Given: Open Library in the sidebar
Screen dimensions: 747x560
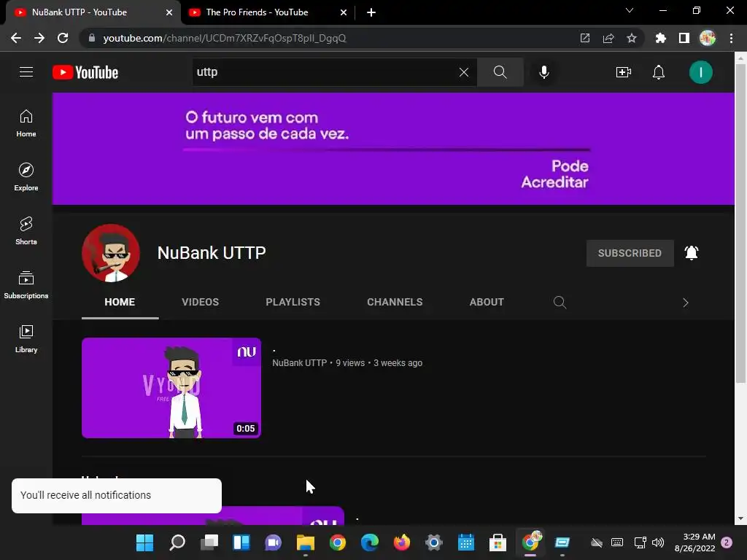Looking at the screenshot, I should coord(26,338).
